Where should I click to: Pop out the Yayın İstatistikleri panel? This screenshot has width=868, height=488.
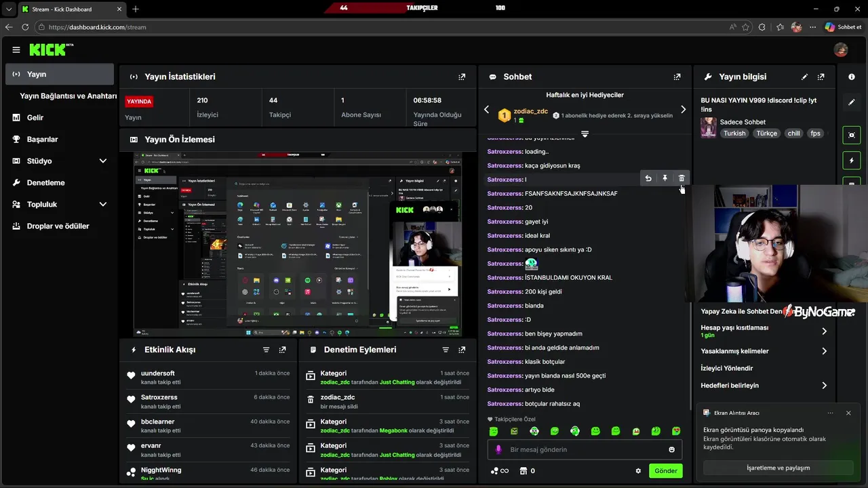(462, 77)
